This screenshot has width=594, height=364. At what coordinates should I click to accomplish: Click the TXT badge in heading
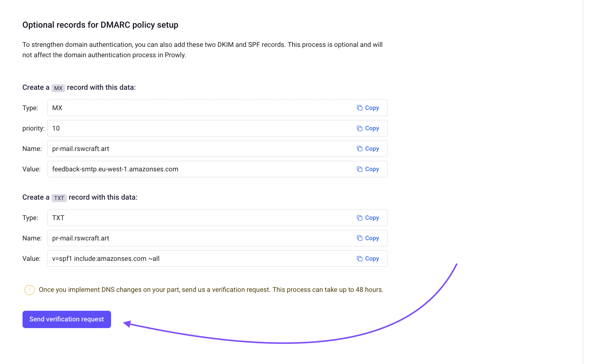click(x=59, y=198)
